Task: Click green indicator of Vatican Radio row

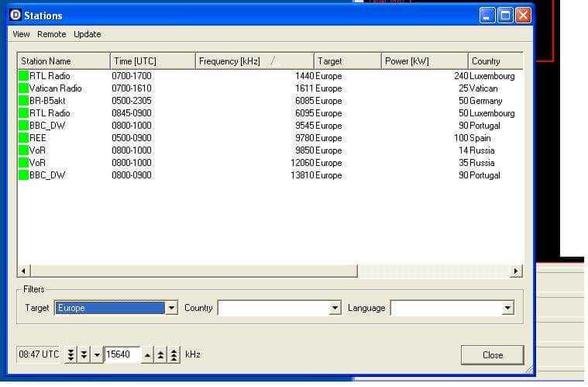Action: [23, 88]
